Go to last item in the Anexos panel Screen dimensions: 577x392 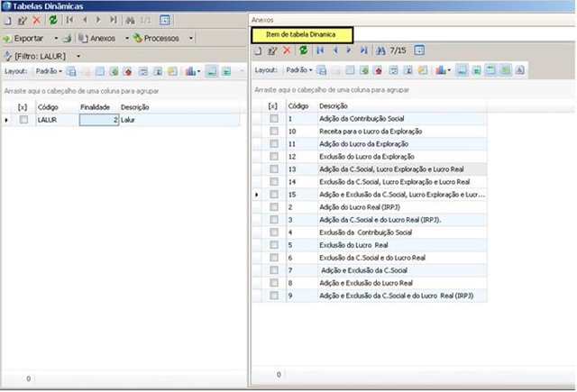coord(363,50)
